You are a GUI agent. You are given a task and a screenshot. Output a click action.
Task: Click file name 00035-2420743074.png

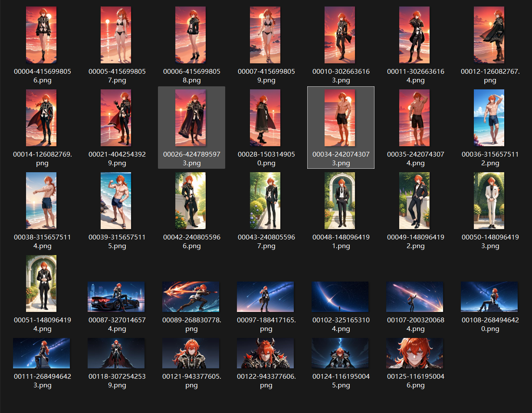(x=415, y=159)
